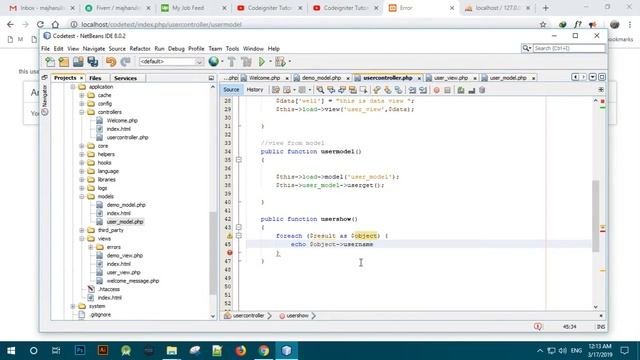Open the Run Project dropdown arrow
This screenshot has width=640, height=360.
[x=270, y=62]
